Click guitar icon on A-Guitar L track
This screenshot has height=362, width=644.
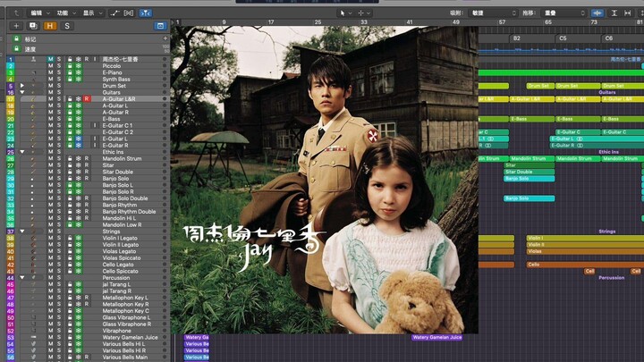33,105
